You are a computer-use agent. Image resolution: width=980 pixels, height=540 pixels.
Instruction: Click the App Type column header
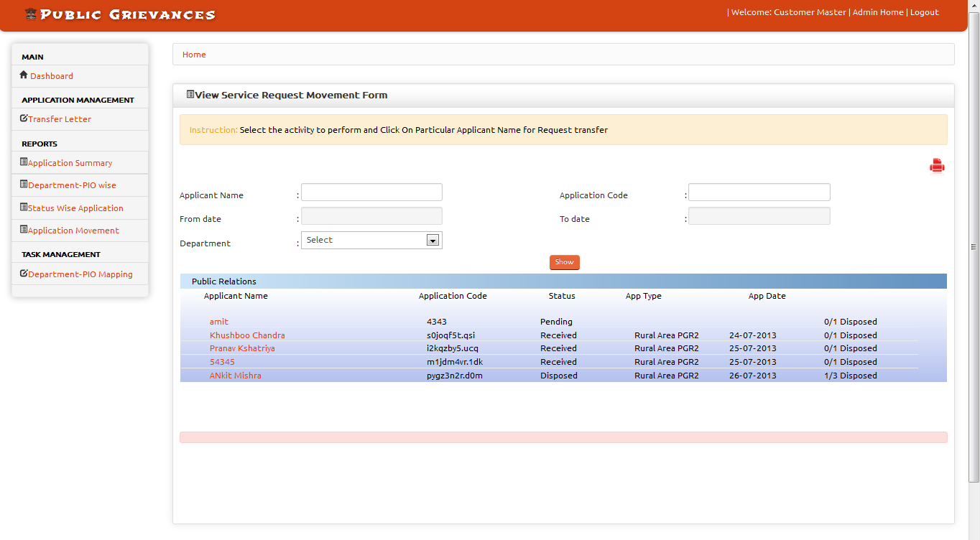(644, 296)
